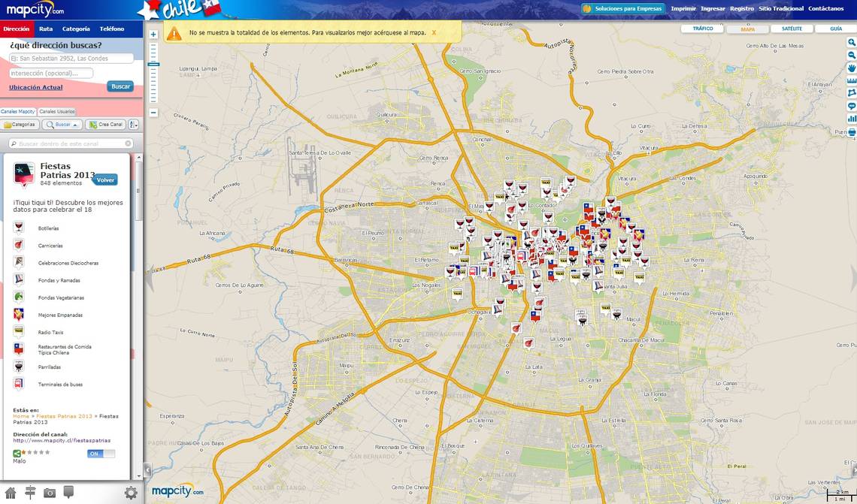
Task: Click the star rating control
Action: [36, 453]
